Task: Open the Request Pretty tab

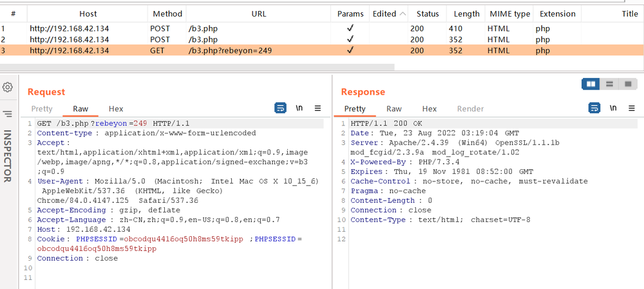Action: click(42, 109)
